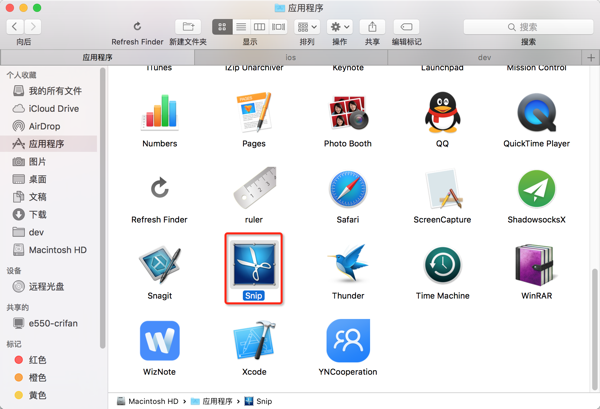Switch to icon view mode
This screenshot has height=409, width=600.
(222, 27)
